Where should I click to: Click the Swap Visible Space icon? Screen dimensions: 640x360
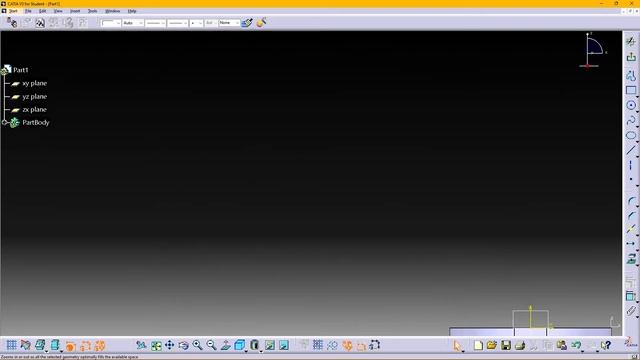pyautogui.click(x=284, y=345)
